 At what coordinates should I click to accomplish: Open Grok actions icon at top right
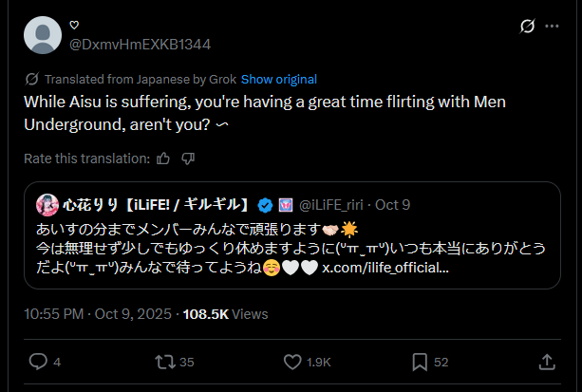pos(527,27)
